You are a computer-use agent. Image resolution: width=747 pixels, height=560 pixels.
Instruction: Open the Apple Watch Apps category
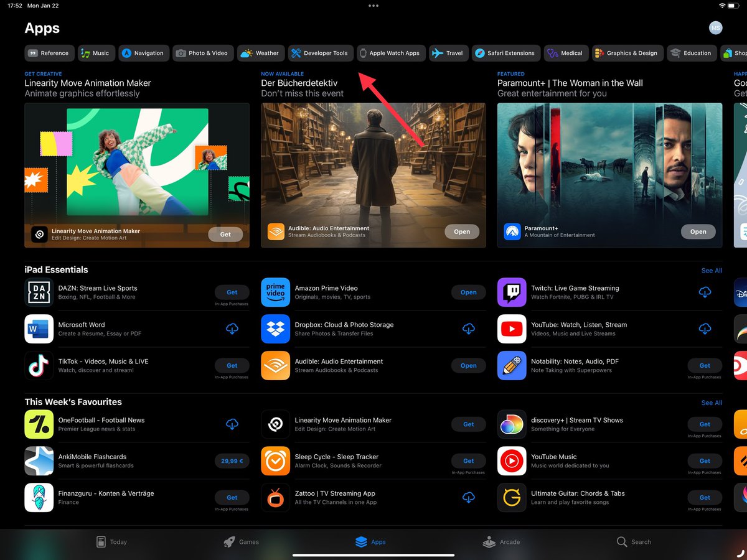392,53
